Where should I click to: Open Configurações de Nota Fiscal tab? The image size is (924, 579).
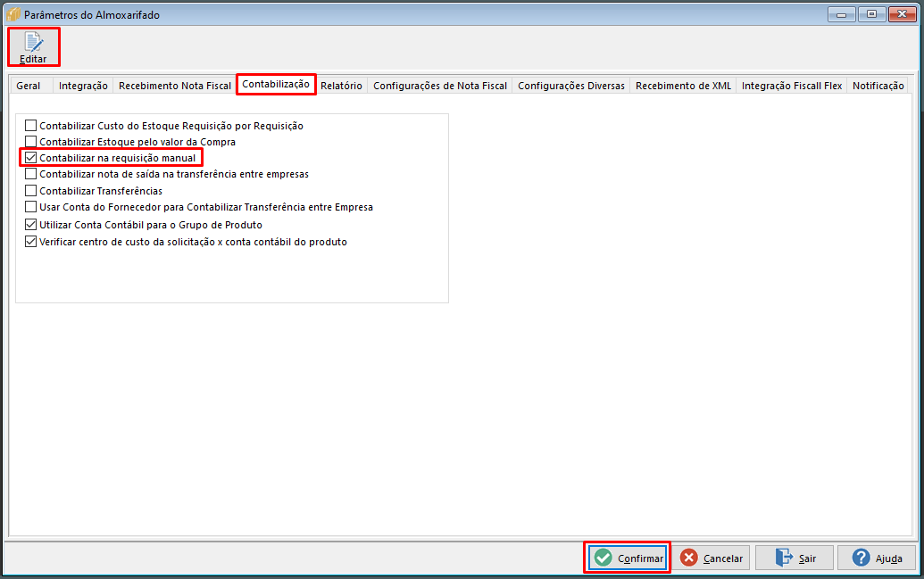pos(439,86)
